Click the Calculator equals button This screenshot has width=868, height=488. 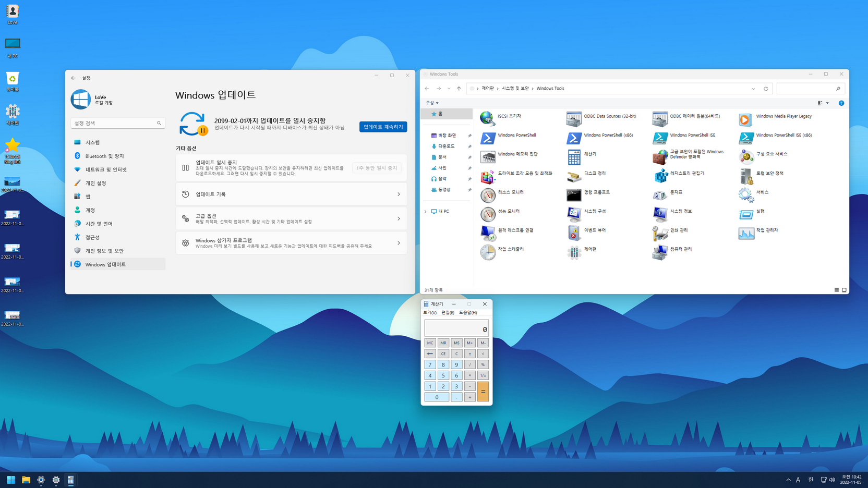(x=483, y=392)
